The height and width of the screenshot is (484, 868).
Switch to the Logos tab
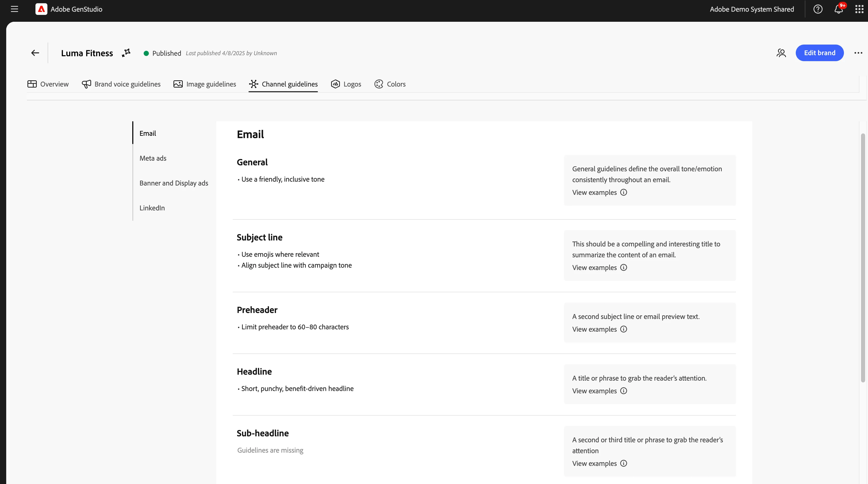point(346,84)
